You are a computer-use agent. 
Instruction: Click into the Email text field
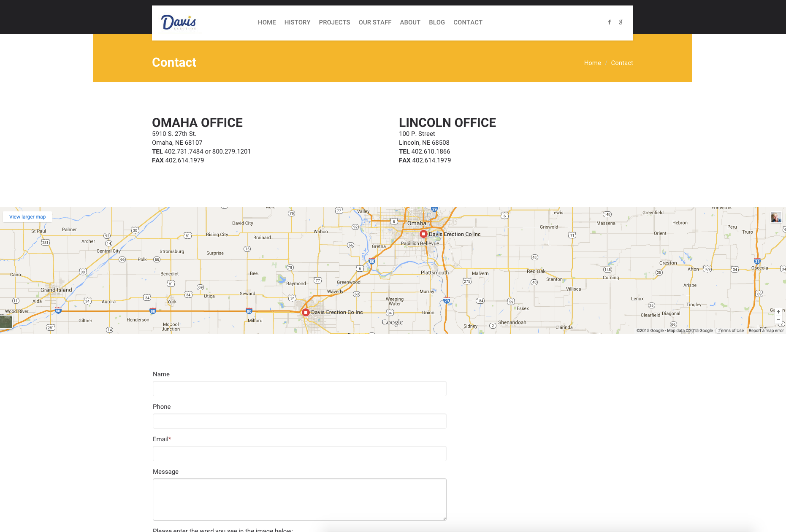click(299, 454)
